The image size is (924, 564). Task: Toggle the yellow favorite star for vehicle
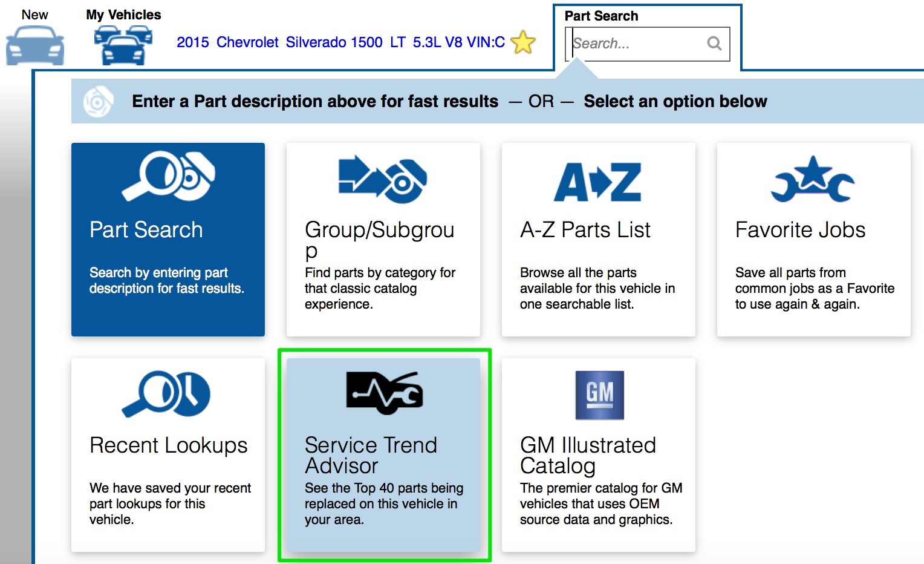[523, 42]
